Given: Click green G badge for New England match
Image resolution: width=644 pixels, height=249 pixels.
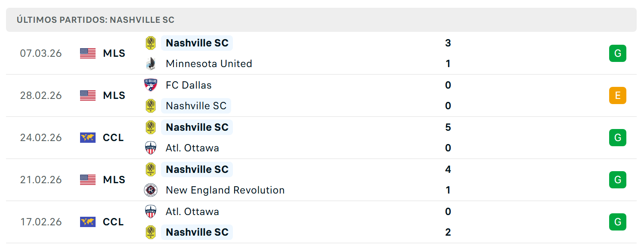Looking at the screenshot, I should pyautogui.click(x=617, y=180).
